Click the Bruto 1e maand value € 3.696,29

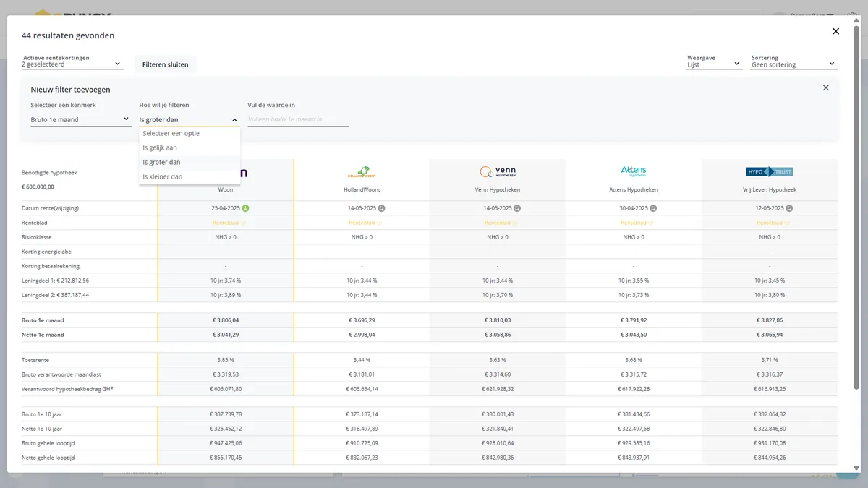pyautogui.click(x=362, y=320)
